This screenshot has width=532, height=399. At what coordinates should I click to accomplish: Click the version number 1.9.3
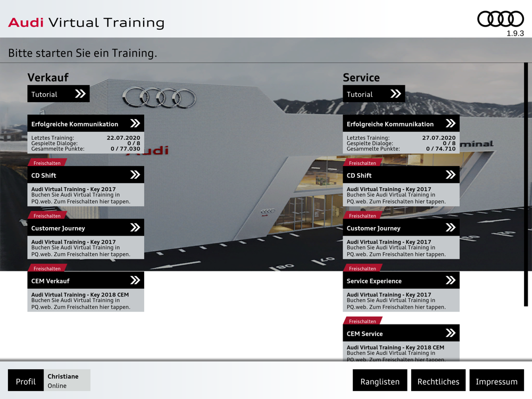515,33
